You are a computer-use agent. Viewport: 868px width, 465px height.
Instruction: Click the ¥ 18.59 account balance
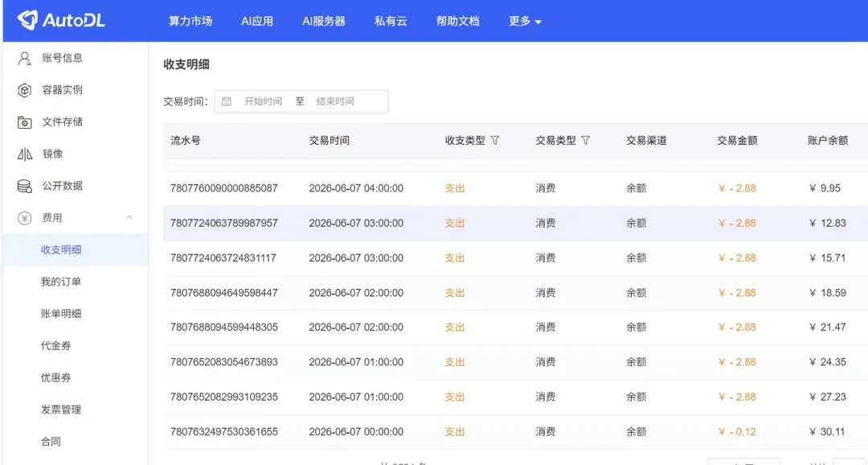pyautogui.click(x=828, y=293)
